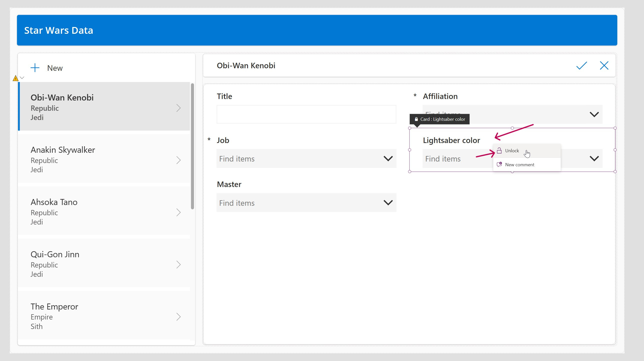The image size is (644, 361).
Task: Select New comment menu entry
Action: pyautogui.click(x=519, y=164)
